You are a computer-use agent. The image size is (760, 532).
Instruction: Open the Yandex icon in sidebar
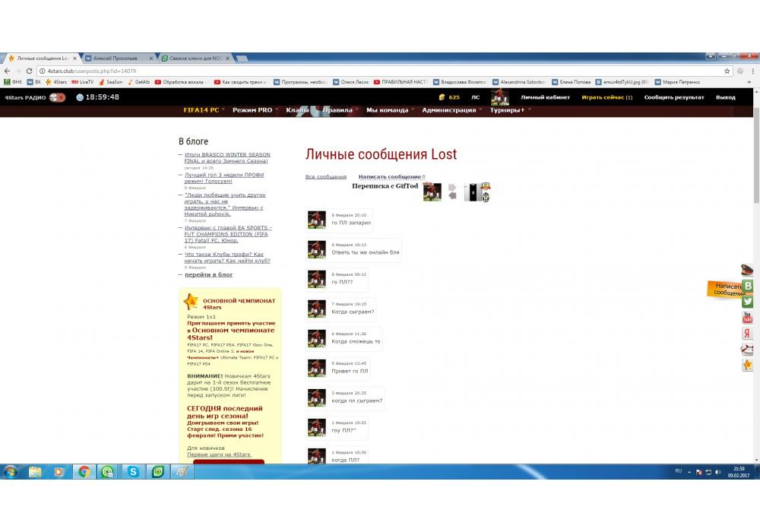pos(748,334)
